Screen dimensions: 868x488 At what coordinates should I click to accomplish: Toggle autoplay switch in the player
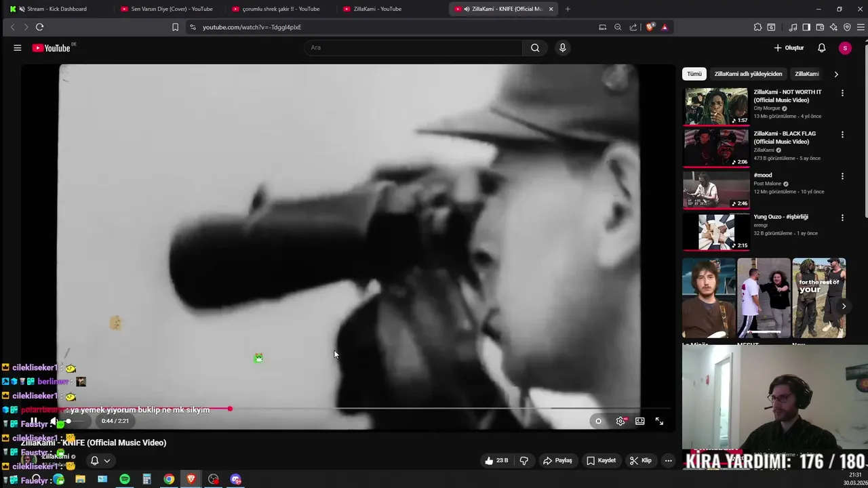(598, 421)
